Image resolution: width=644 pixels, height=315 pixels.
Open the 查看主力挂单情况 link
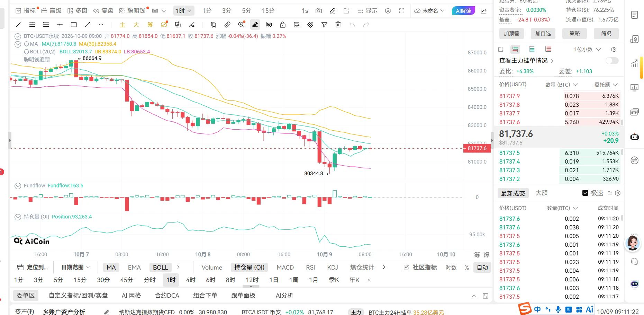coord(526,61)
